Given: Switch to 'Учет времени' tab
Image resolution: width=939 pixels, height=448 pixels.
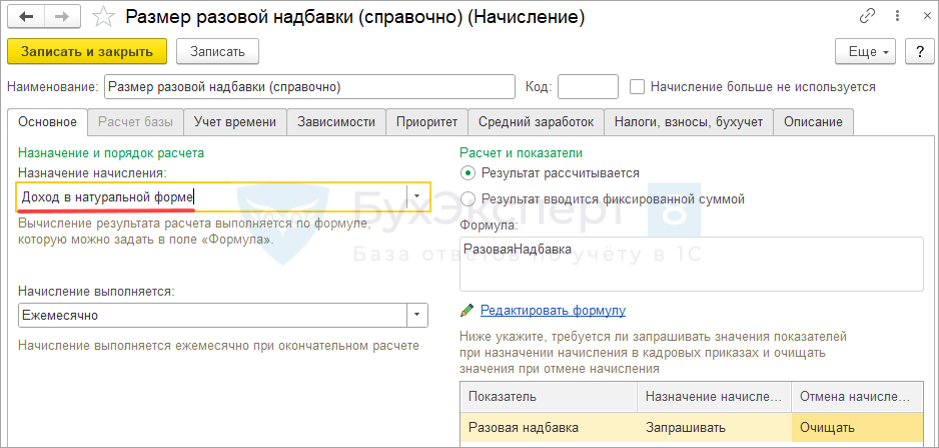Looking at the screenshot, I should 236,122.
